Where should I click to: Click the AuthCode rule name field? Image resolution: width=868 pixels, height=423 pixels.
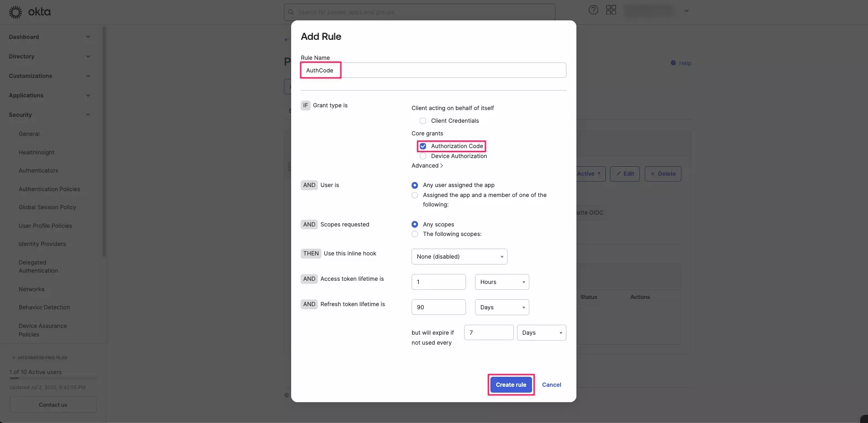[320, 70]
